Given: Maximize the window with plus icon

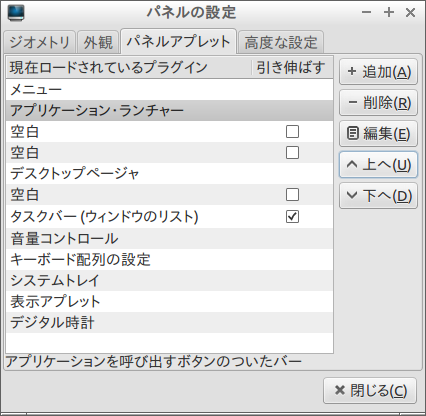Looking at the screenshot, I should click(389, 13).
